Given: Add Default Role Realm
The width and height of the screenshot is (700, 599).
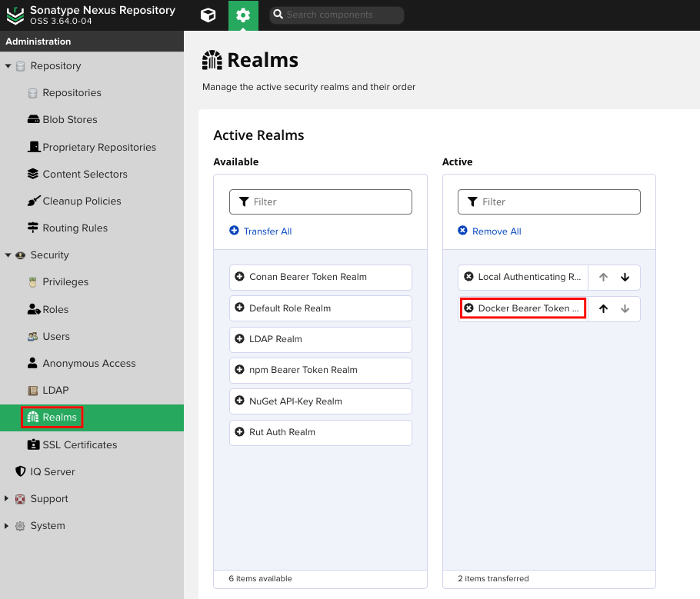Looking at the screenshot, I should point(321,308).
